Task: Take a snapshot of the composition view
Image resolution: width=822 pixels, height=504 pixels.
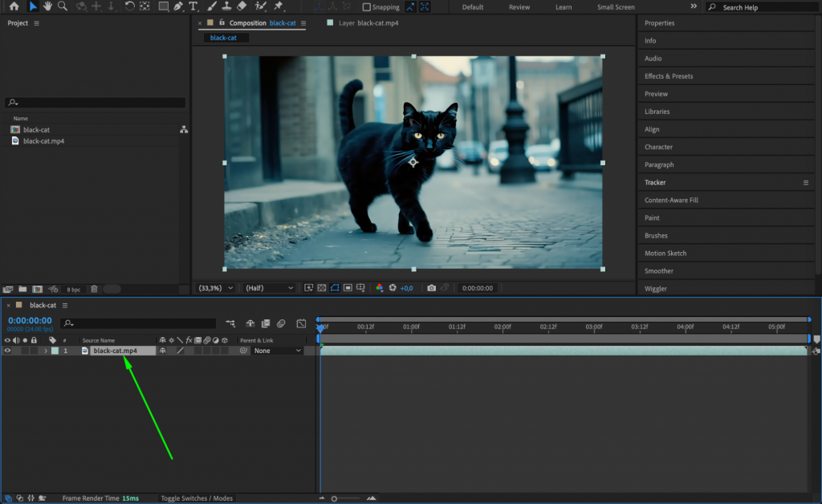Action: [432, 287]
